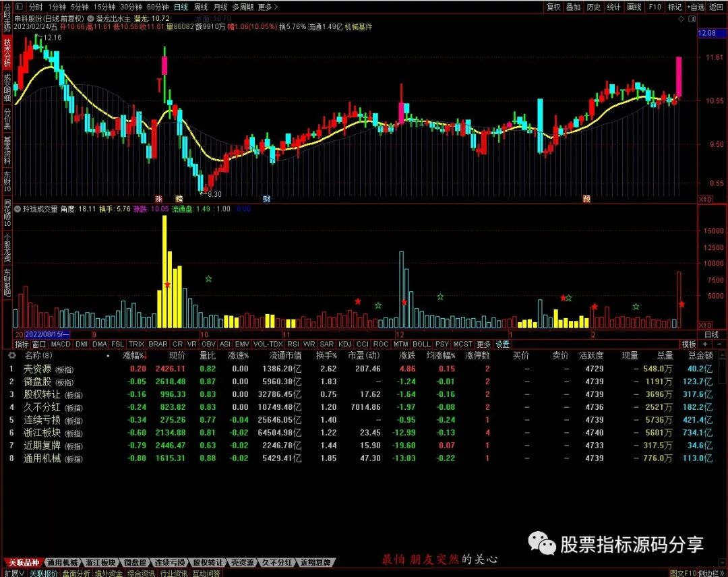The width and height of the screenshot is (728, 577).
Task: Click the 返回 back button
Action: [x=717, y=7]
